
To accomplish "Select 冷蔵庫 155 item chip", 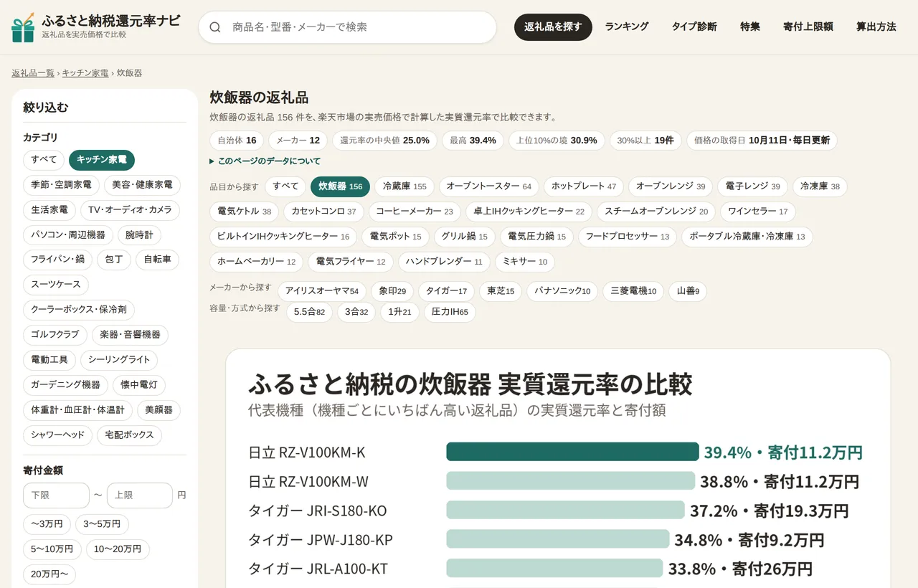I will pyautogui.click(x=404, y=186).
